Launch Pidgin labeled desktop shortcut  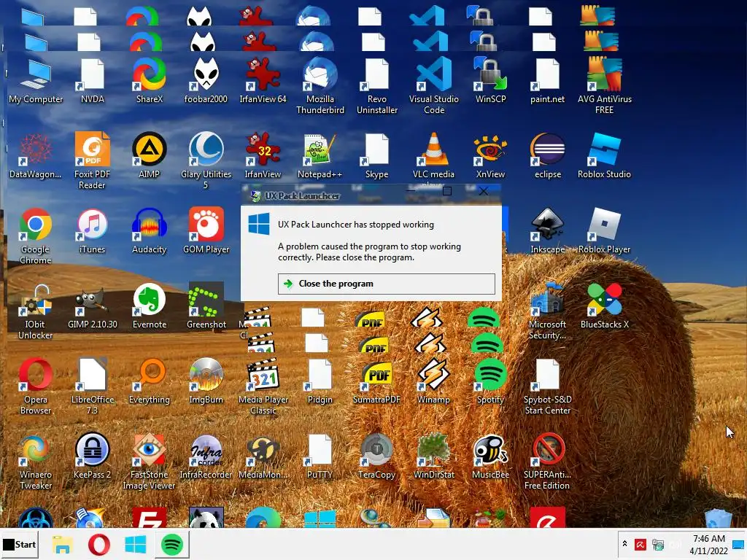(320, 382)
